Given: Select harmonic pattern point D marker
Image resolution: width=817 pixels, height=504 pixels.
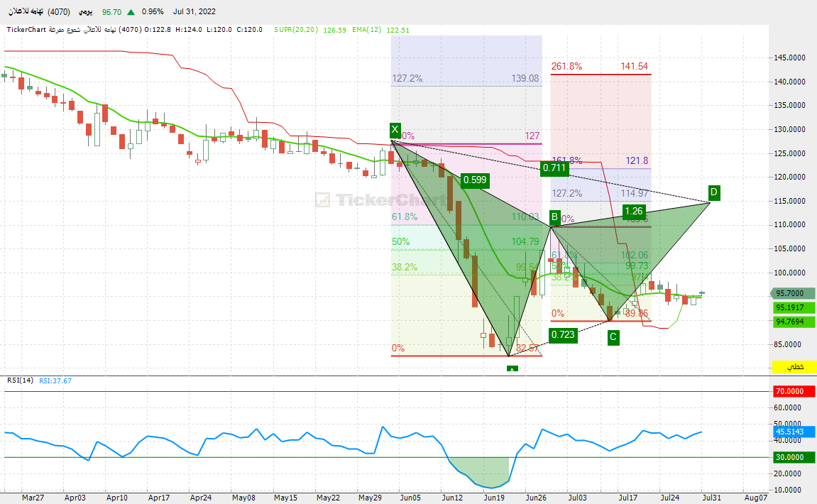Looking at the screenshot, I should 714,192.
